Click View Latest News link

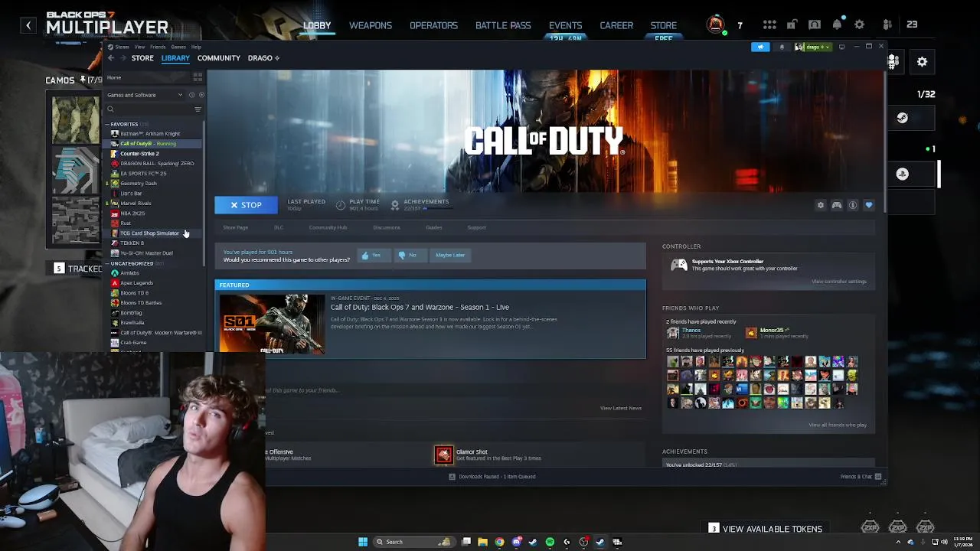tap(621, 408)
